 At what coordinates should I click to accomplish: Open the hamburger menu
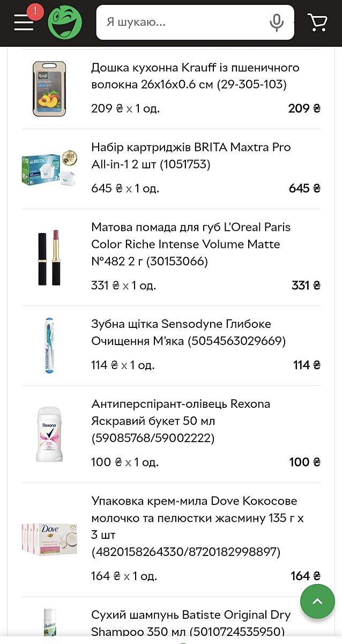point(24,22)
